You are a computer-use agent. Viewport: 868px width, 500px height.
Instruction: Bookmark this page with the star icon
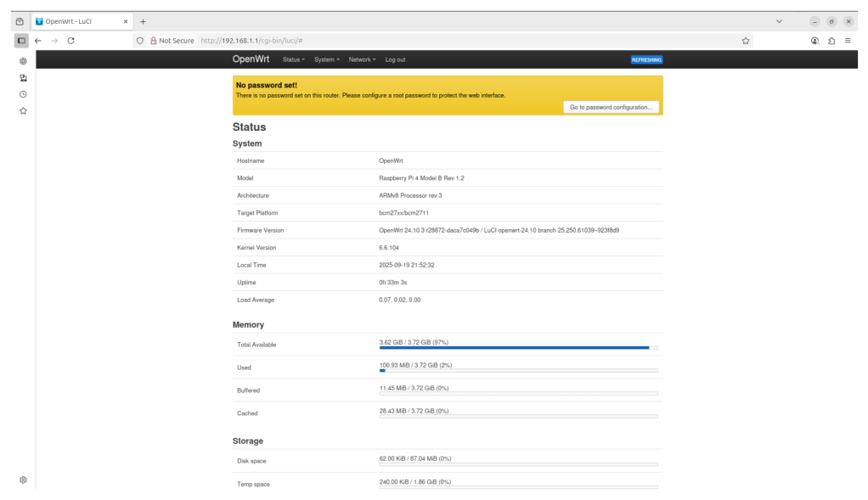pyautogui.click(x=746, y=40)
